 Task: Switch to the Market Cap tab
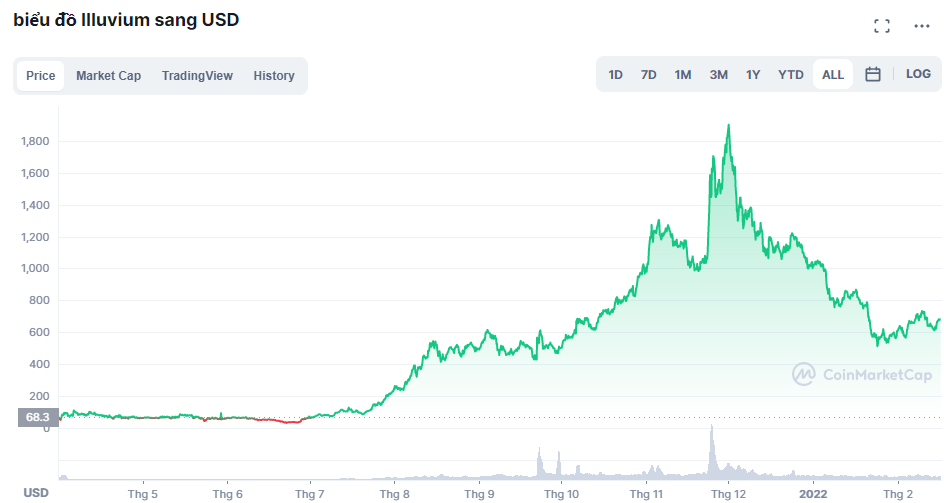click(x=108, y=76)
